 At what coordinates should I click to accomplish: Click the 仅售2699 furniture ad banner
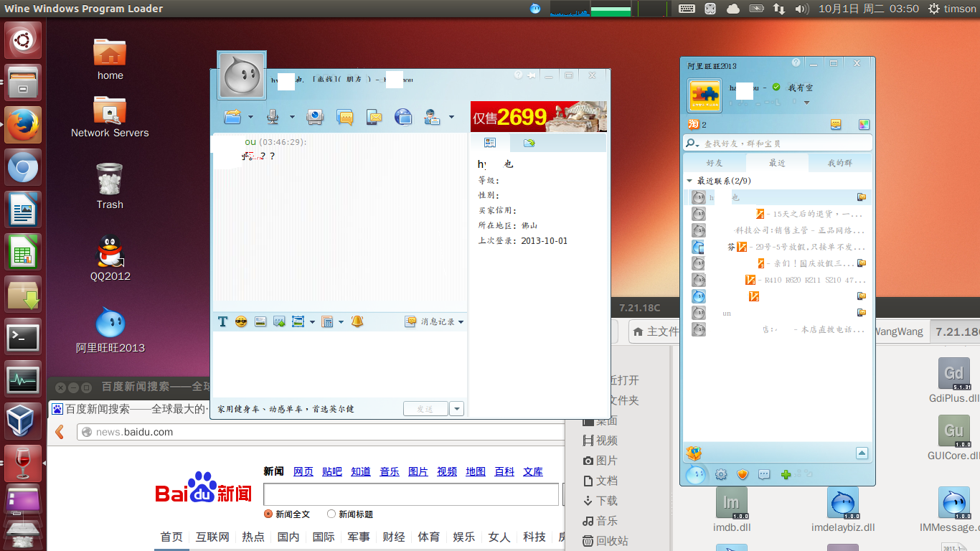[x=539, y=116]
